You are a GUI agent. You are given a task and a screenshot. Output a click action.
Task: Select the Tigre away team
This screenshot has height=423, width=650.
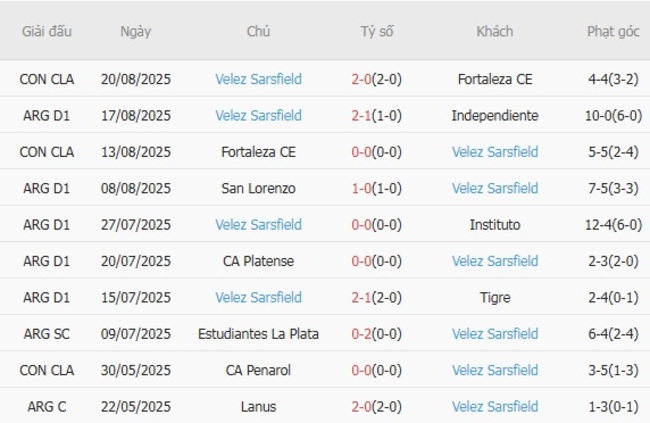pos(495,297)
